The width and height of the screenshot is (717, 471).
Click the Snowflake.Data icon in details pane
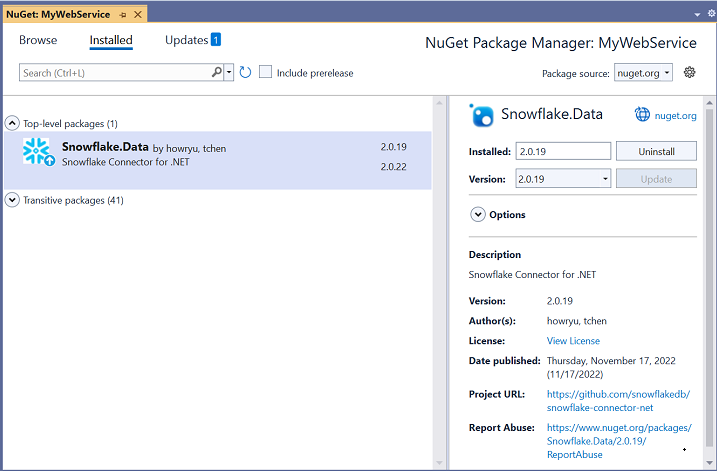click(x=482, y=115)
